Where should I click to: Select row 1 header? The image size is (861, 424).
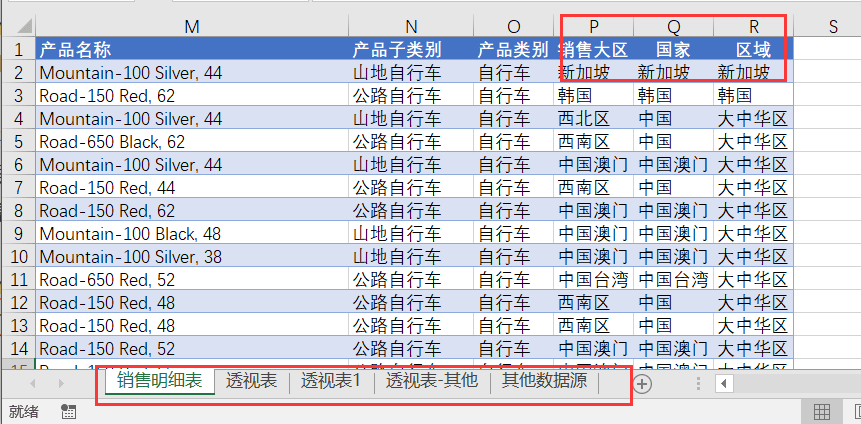(x=19, y=49)
